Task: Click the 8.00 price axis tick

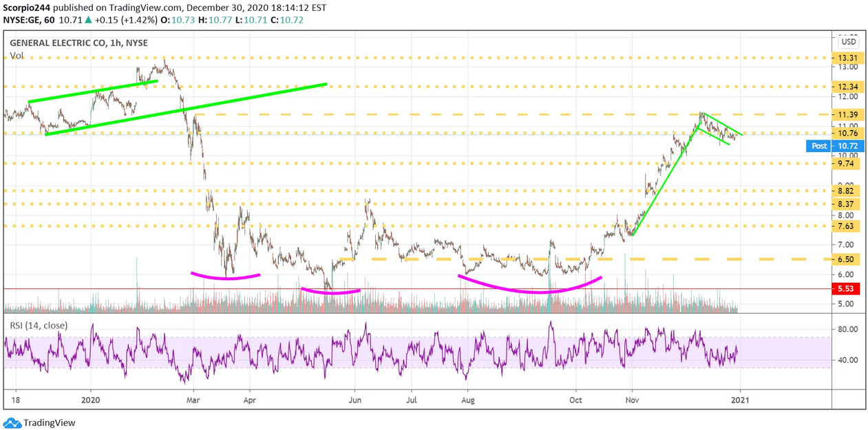Action: pyautogui.click(x=846, y=215)
